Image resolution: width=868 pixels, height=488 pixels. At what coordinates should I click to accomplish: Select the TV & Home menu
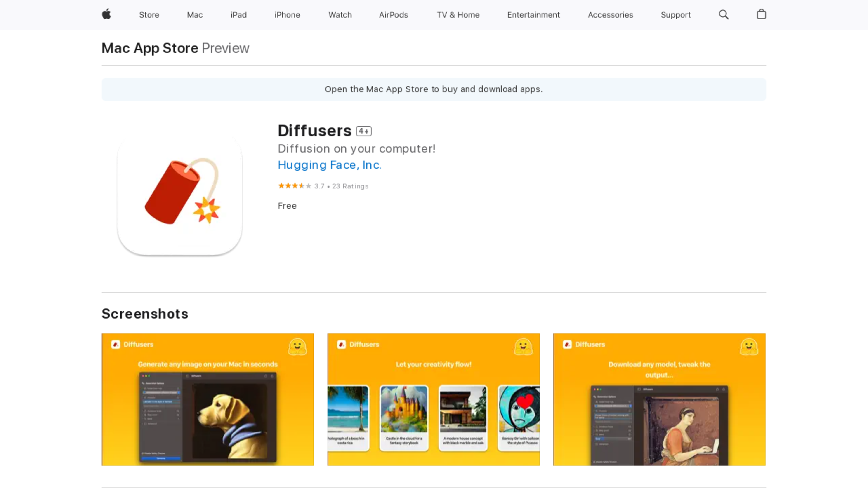click(458, 15)
